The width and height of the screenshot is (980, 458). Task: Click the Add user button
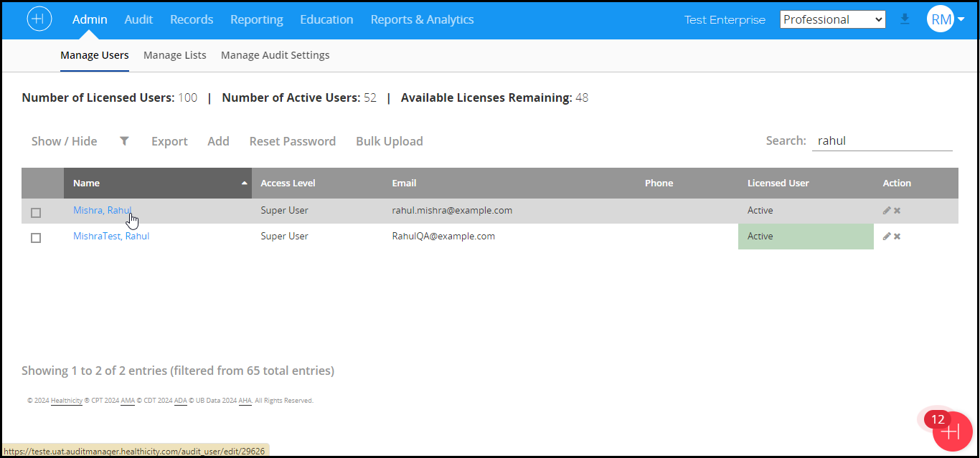(218, 141)
